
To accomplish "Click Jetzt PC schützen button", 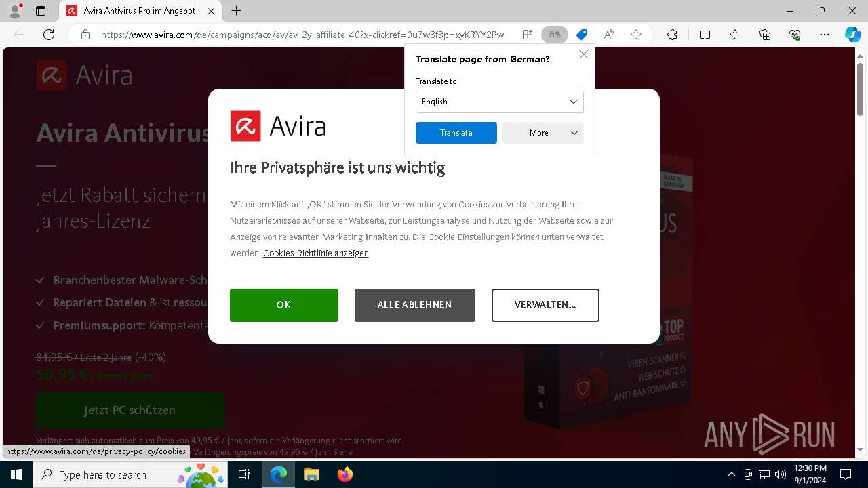I will click(130, 410).
